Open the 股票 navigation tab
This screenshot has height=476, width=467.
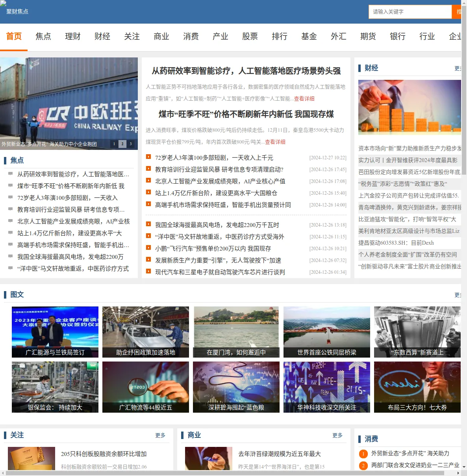click(250, 37)
